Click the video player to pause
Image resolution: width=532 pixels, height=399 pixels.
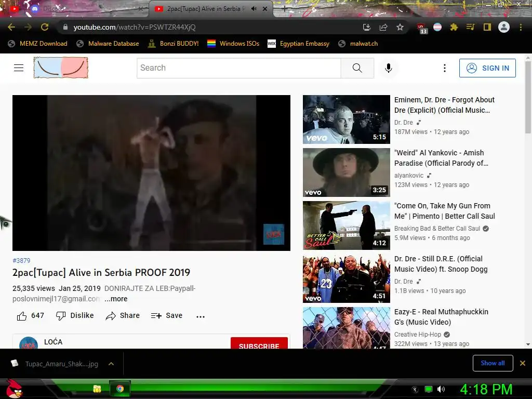click(151, 172)
